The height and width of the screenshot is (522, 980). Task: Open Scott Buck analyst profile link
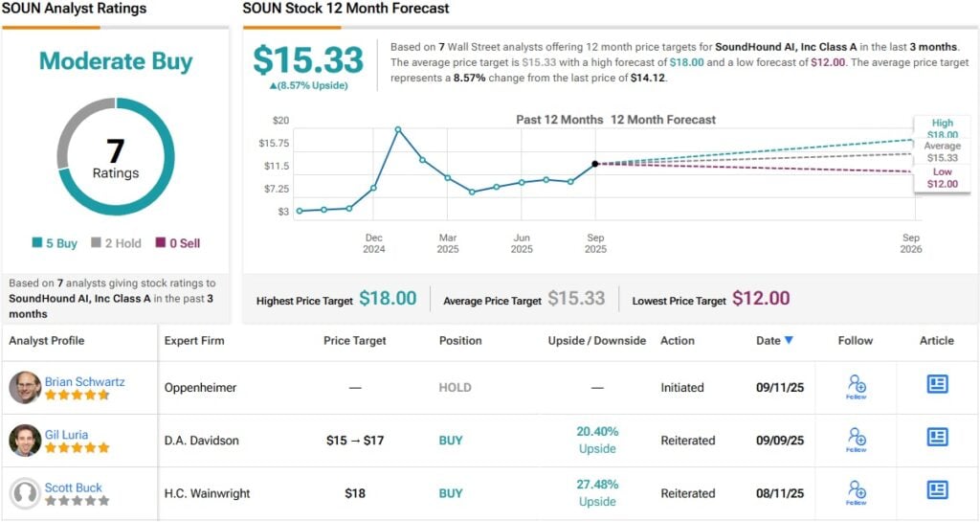(73, 488)
